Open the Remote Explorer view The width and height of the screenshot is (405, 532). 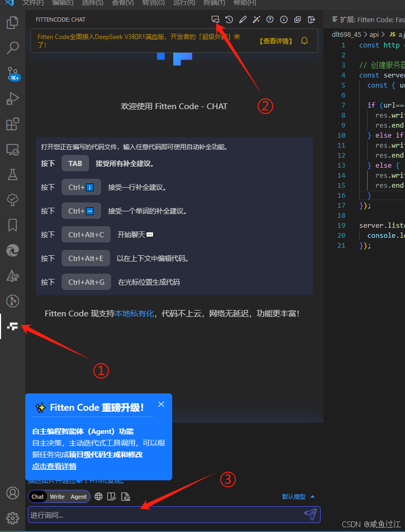[13, 149]
